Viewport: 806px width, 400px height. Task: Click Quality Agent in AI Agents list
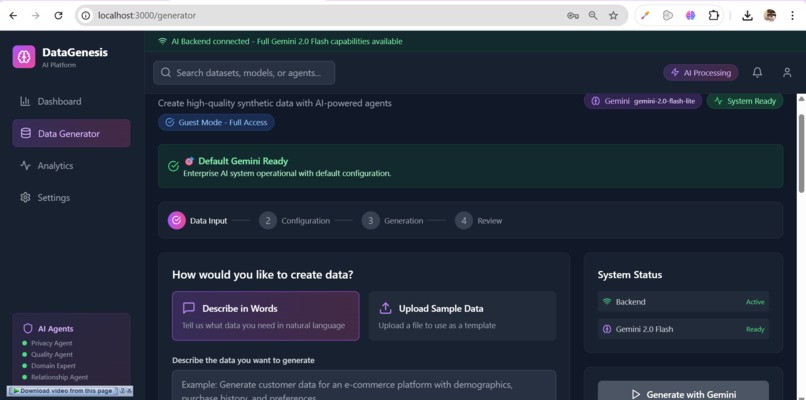pyautogui.click(x=52, y=354)
